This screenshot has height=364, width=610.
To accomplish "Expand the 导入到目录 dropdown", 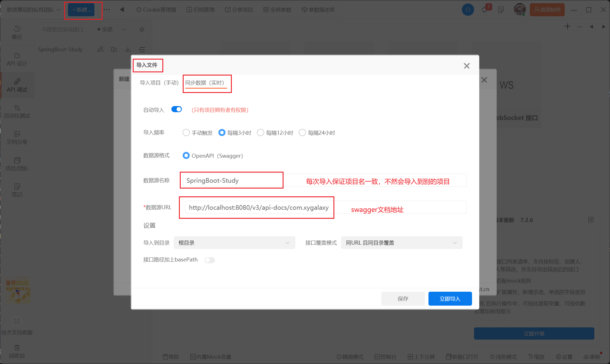I will tap(234, 243).
